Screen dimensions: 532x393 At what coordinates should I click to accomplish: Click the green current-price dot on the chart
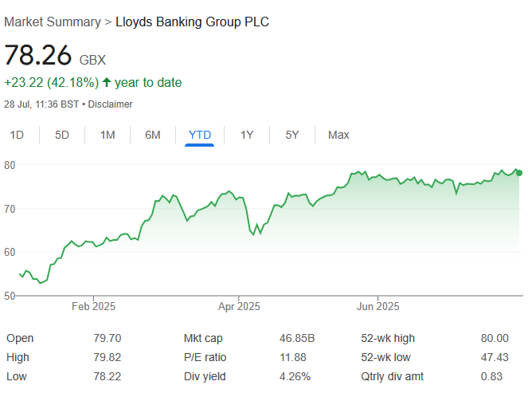coord(519,172)
